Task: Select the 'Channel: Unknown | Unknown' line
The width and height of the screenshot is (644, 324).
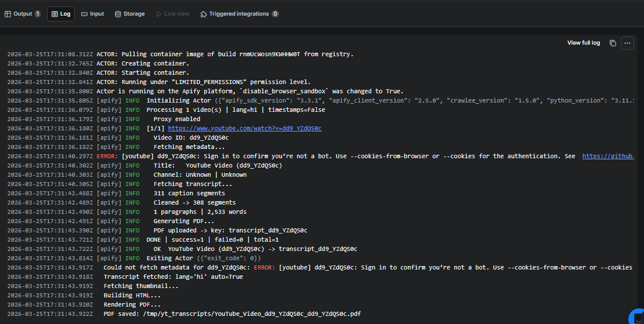Action: 127,174
